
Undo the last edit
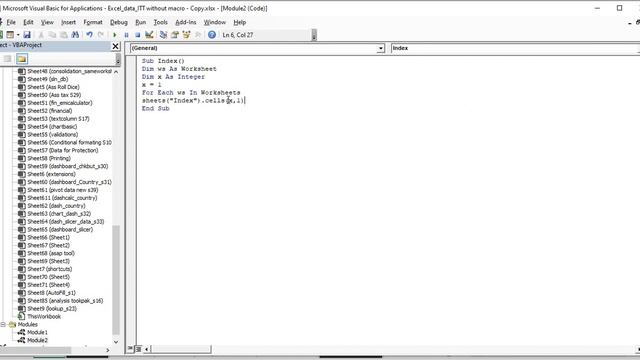pyautogui.click(x=89, y=35)
